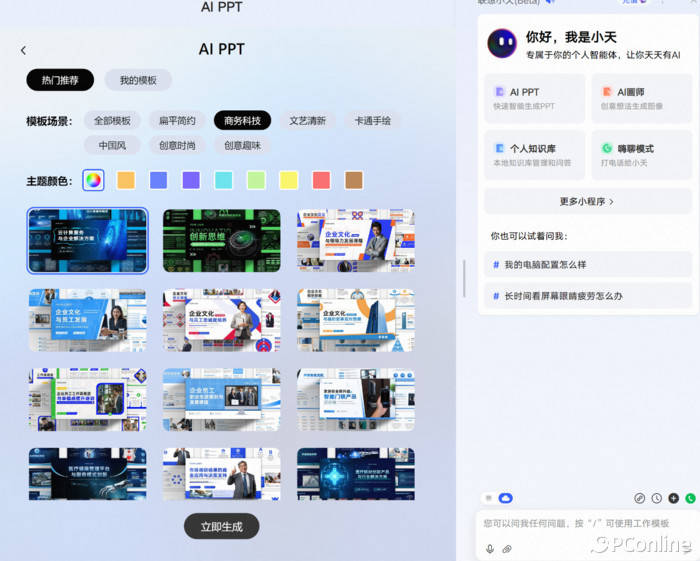This screenshot has width=700, height=561.
Task: Select the green 创新思维 template
Action: [222, 241]
